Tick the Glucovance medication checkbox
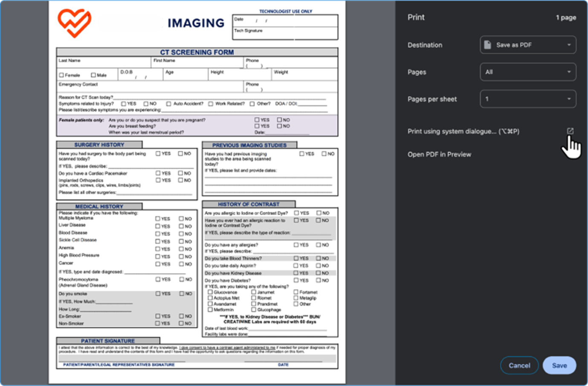The image size is (588, 386). (210, 292)
